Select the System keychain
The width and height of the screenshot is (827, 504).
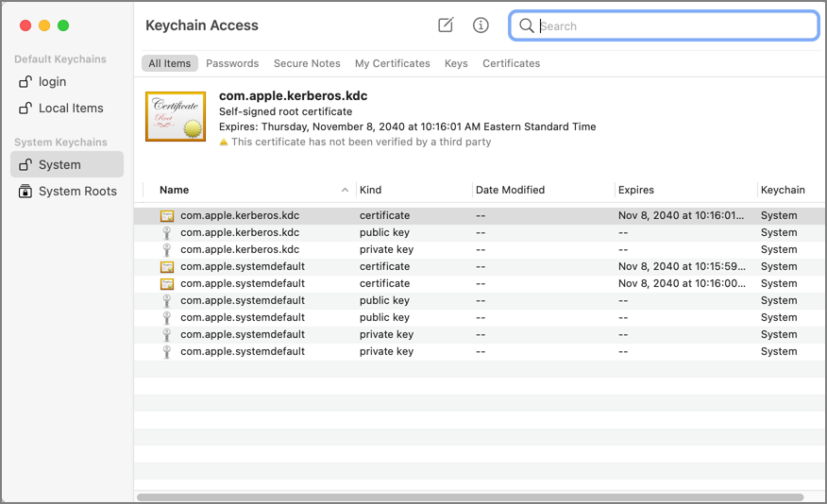pyautogui.click(x=66, y=164)
